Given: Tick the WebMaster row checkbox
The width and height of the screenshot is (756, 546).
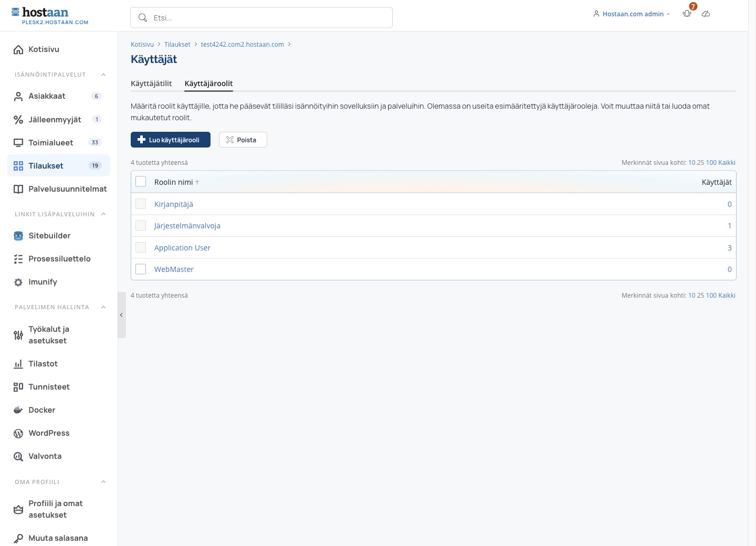Looking at the screenshot, I should click(141, 269).
